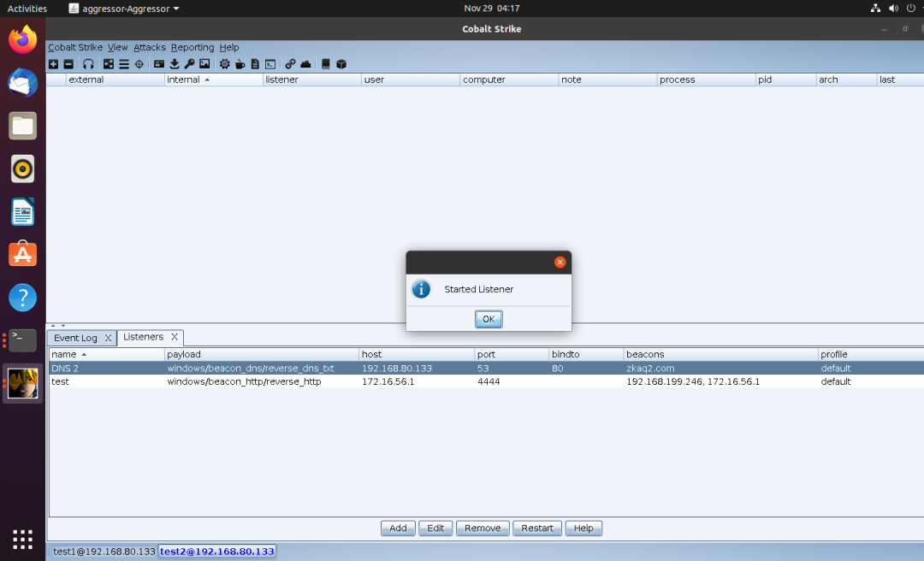Sort sessions by internal column header
The height and width of the screenshot is (561, 924).
click(x=213, y=80)
